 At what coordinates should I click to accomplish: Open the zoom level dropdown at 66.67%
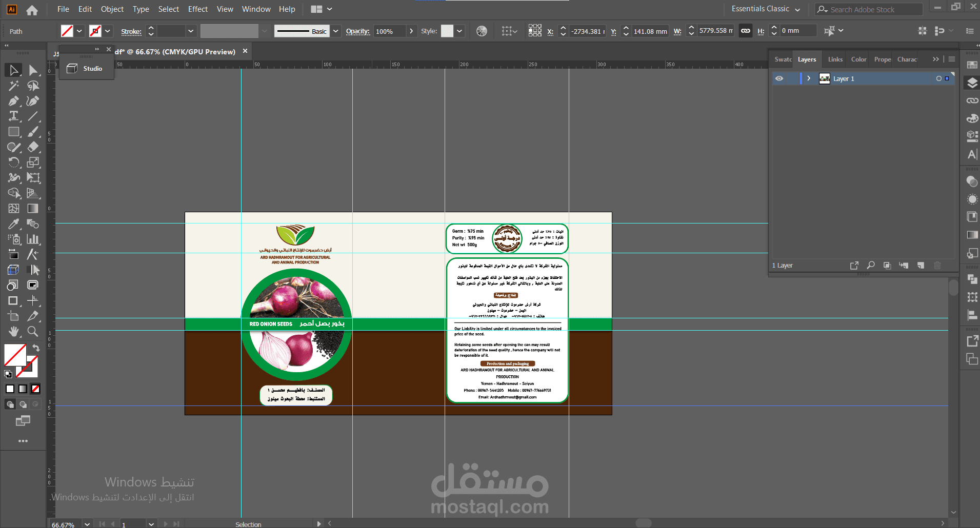[87, 524]
